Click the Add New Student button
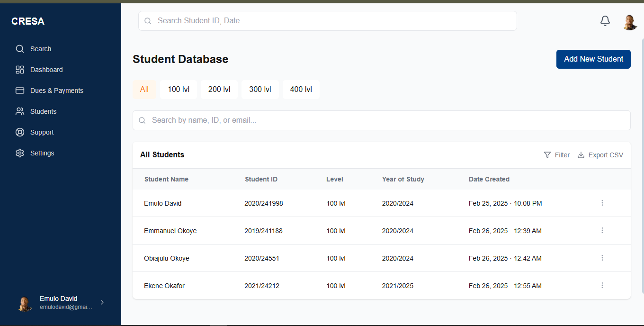The height and width of the screenshot is (326, 644). [x=593, y=59]
